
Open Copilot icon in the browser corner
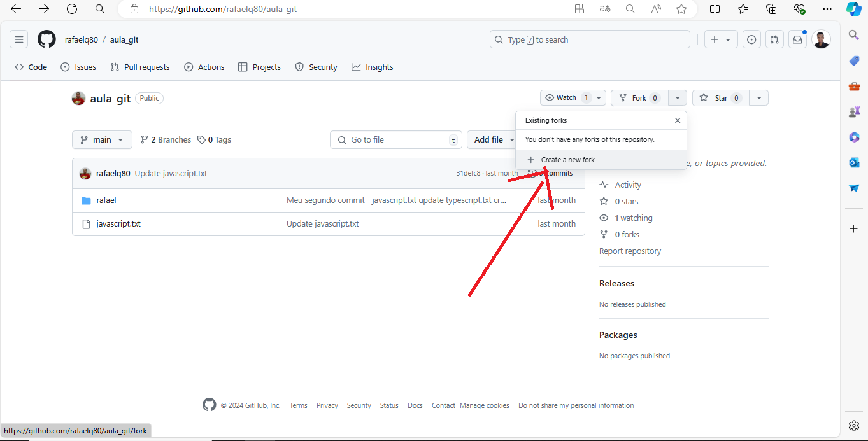[854, 9]
